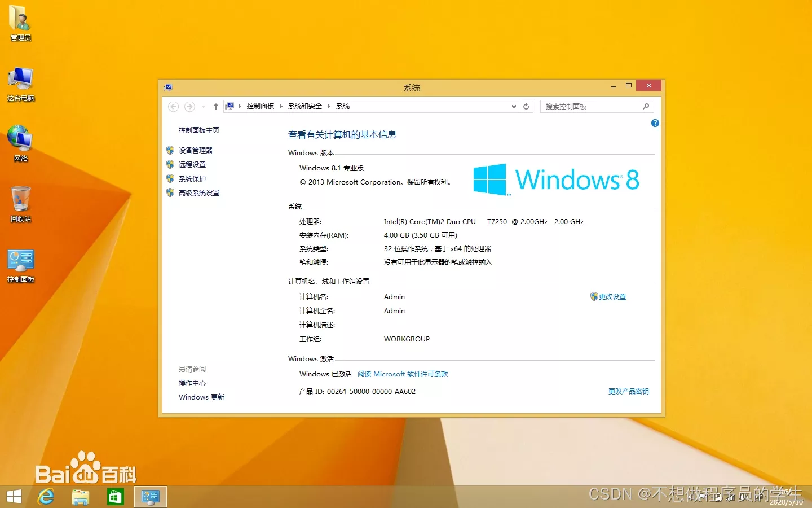Refresh the control panel page
This screenshot has height=508, width=812.
tap(526, 106)
